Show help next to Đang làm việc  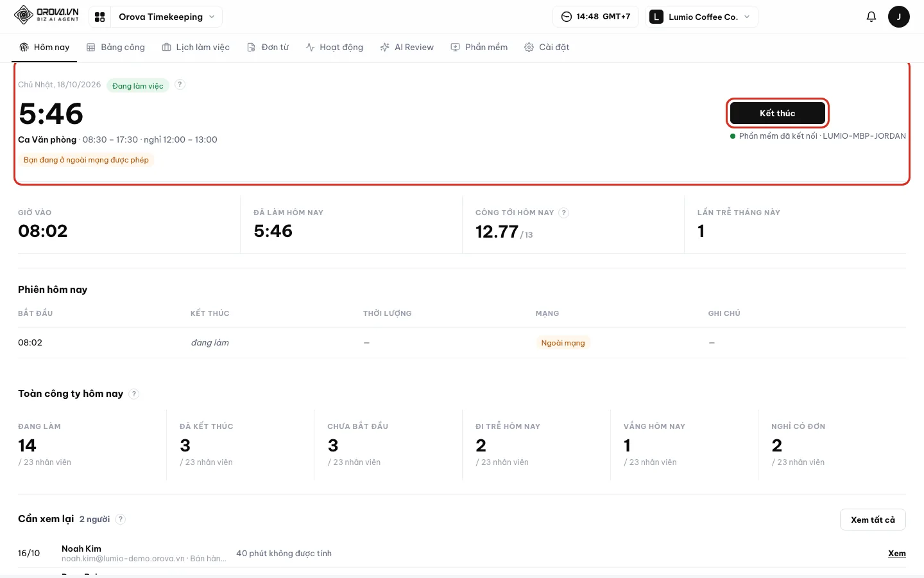180,85
